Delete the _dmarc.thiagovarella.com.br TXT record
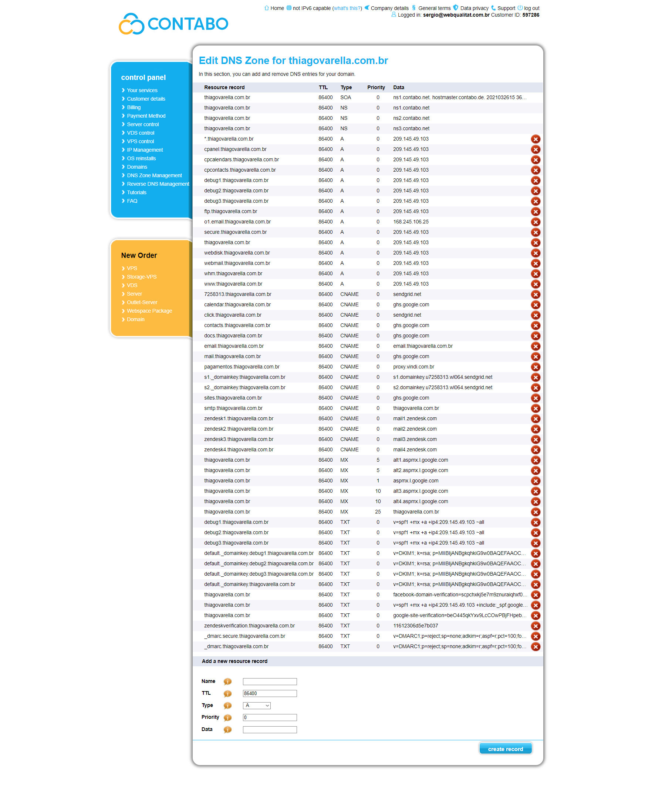This screenshot has height=788, width=672. tap(536, 647)
